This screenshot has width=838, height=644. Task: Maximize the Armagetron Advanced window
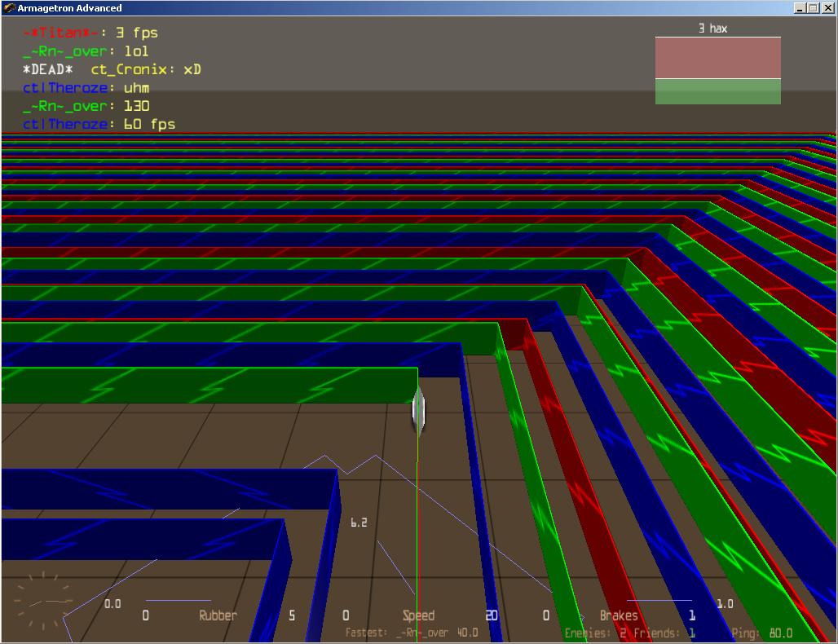pyautogui.click(x=813, y=8)
